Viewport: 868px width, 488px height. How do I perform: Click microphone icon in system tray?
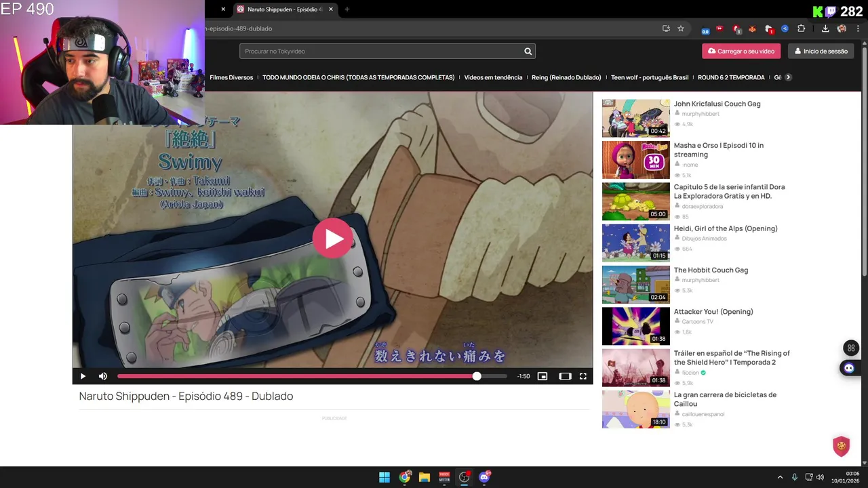[795, 477]
